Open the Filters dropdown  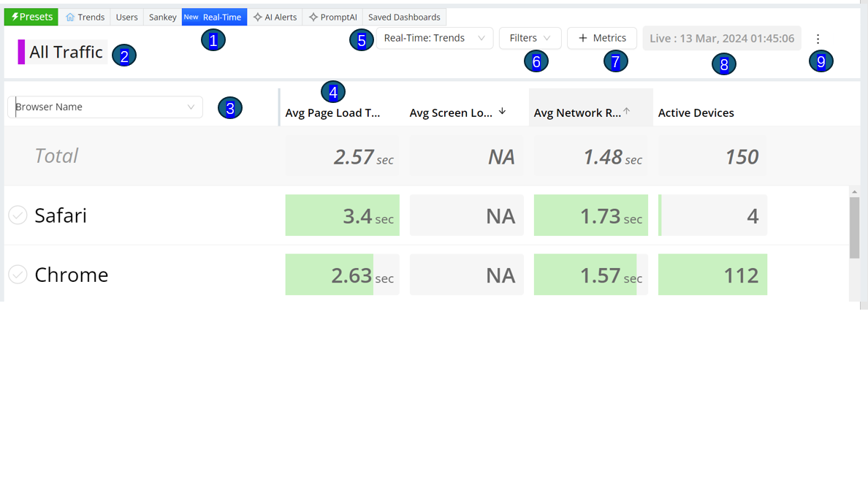coord(530,38)
